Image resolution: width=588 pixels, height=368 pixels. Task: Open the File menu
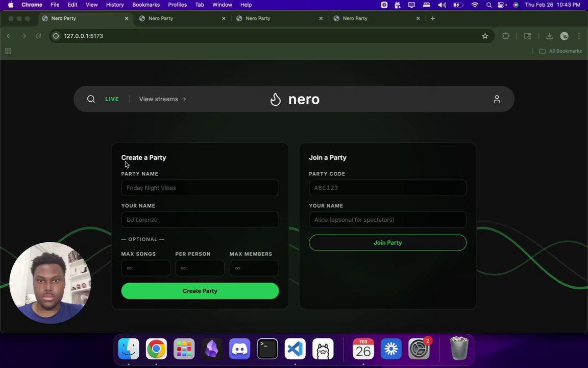click(x=55, y=5)
